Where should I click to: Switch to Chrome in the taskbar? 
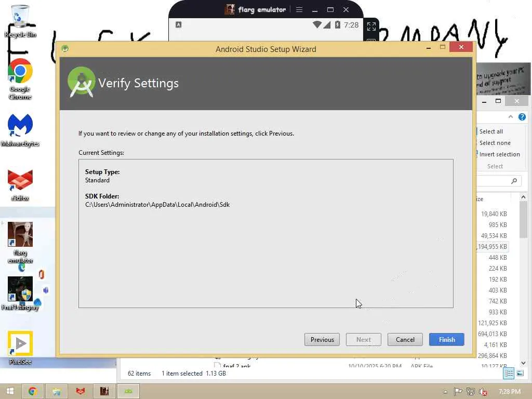click(x=33, y=391)
